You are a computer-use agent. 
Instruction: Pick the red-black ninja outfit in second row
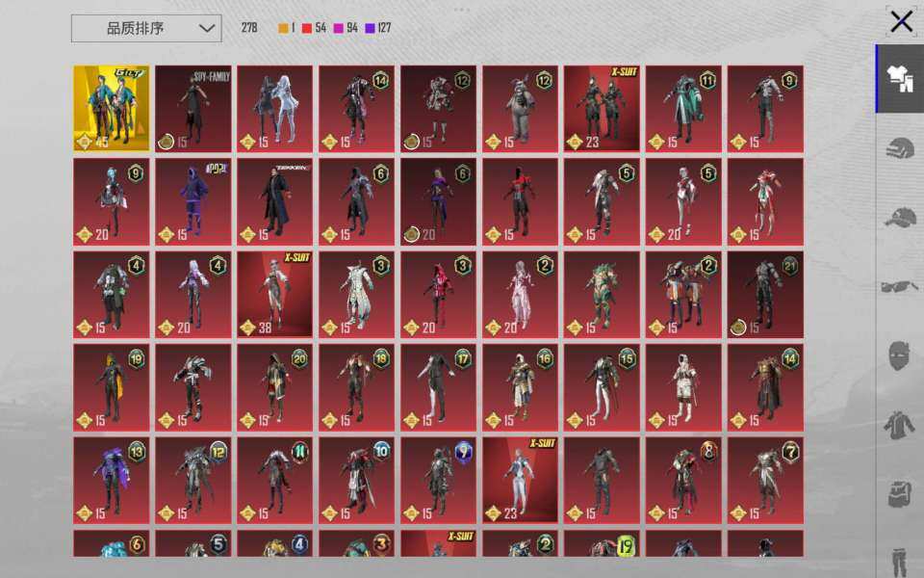(521, 201)
